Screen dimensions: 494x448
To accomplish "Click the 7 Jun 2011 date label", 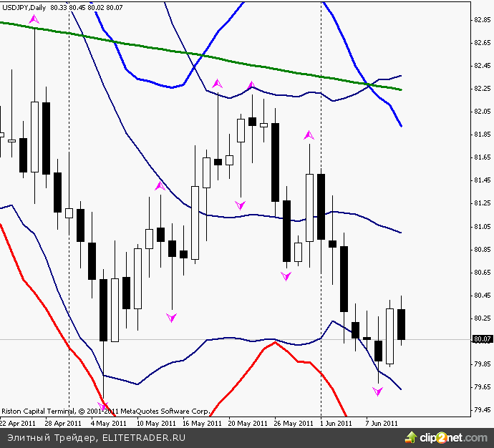I will click(381, 423).
